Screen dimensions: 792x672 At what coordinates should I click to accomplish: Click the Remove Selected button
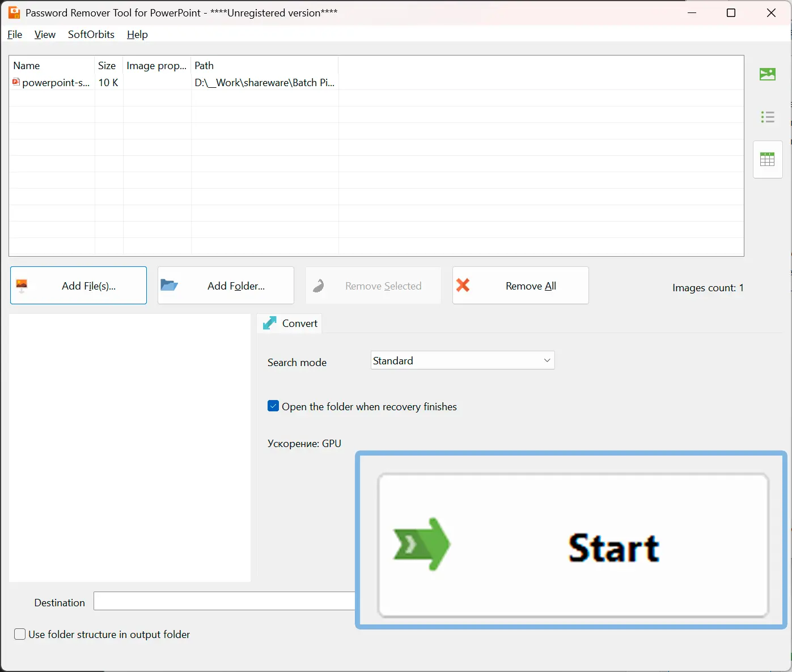(373, 286)
